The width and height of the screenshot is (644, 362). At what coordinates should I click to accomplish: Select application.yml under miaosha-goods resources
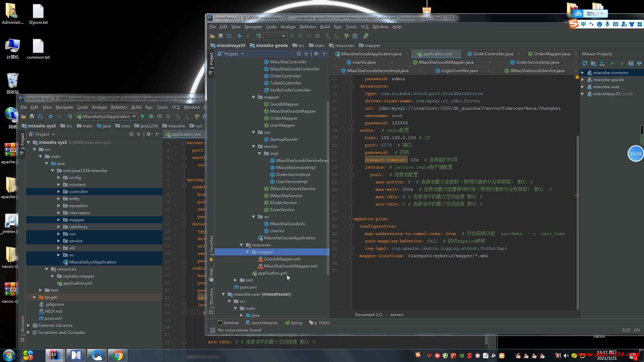coord(269,273)
